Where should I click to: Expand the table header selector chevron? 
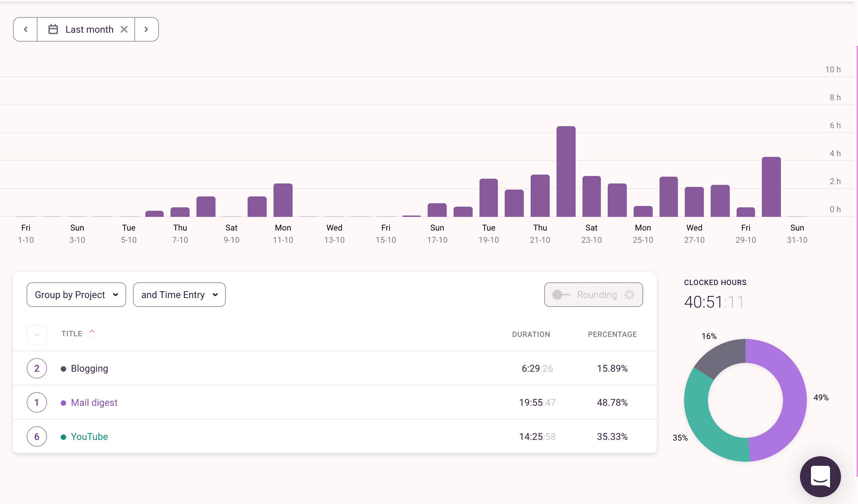point(36,335)
